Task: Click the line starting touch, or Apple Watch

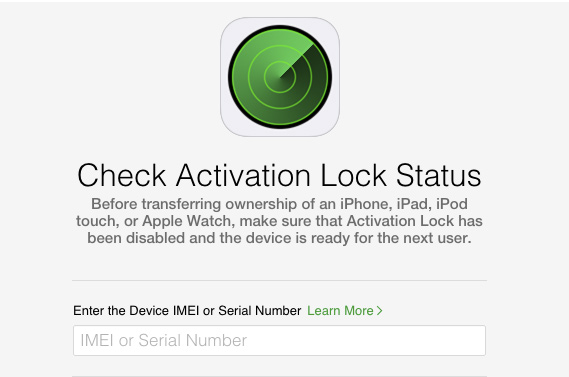Action: pyautogui.click(x=279, y=221)
